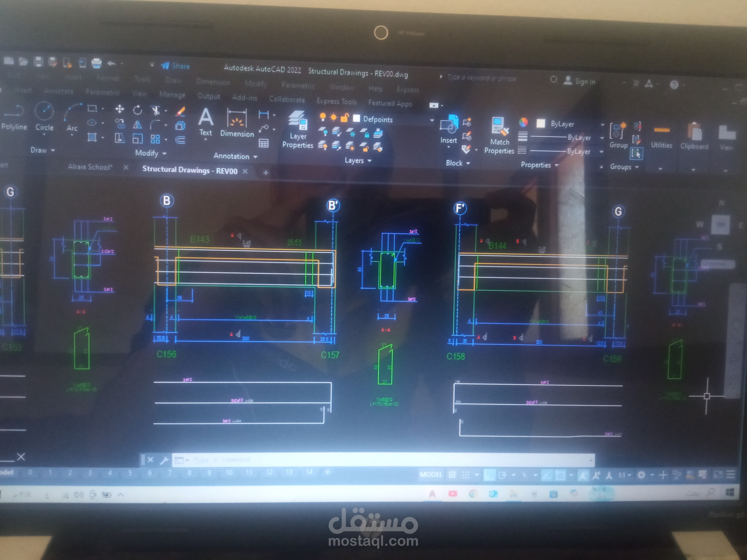Click the Table tool icon

263,143
